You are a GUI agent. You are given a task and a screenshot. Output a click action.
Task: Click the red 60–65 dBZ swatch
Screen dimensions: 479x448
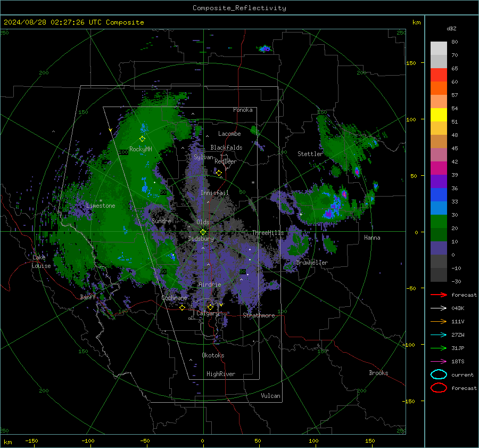point(439,75)
